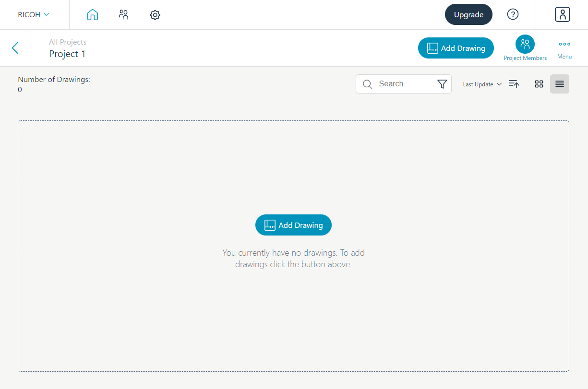The image size is (588, 389).
Task: Go to Home via house icon
Action: [93, 15]
